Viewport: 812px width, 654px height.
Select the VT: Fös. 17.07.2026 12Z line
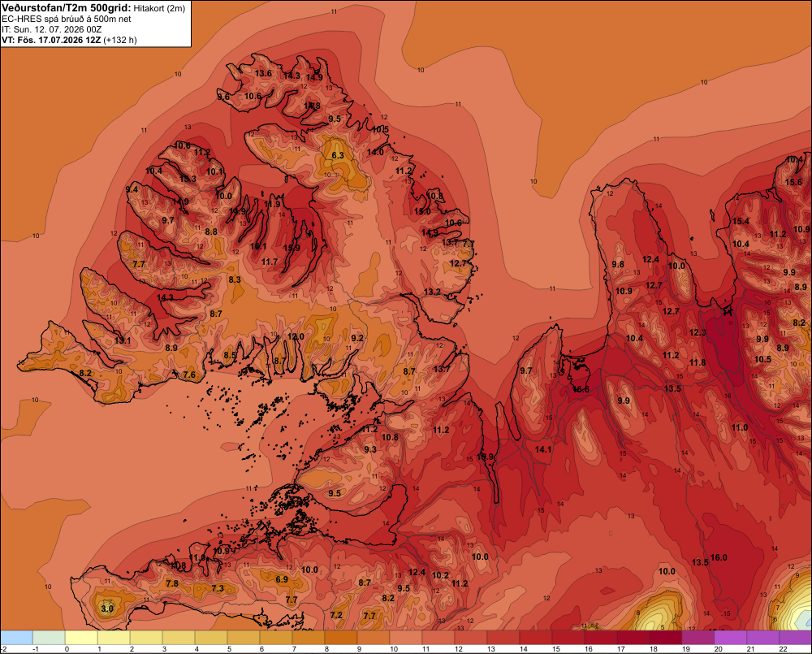point(69,40)
